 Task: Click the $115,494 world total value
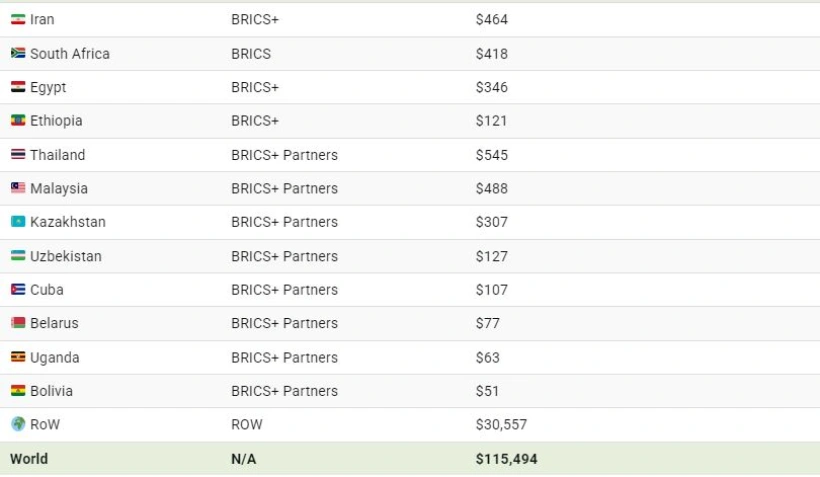[506, 459]
